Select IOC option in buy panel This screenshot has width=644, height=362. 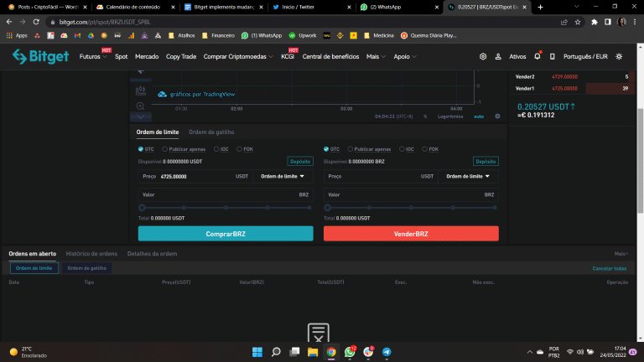tap(221, 149)
